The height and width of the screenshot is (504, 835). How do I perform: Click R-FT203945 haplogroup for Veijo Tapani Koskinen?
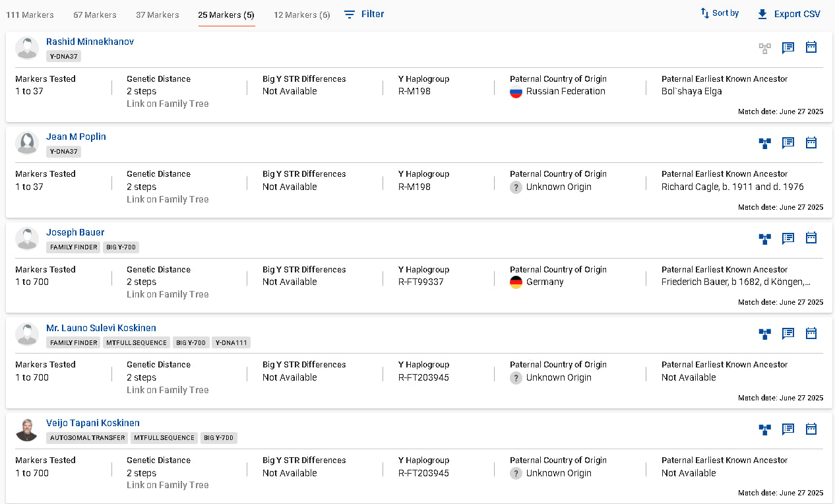point(423,473)
